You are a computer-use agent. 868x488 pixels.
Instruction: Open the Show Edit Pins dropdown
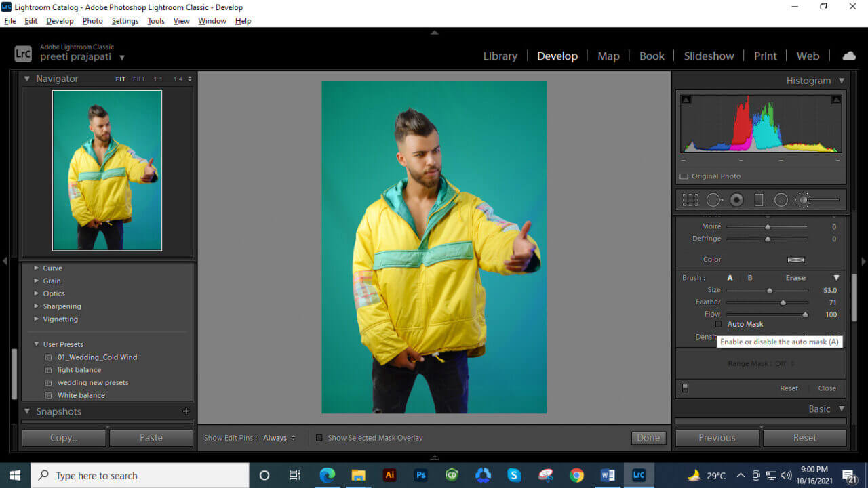coord(277,437)
